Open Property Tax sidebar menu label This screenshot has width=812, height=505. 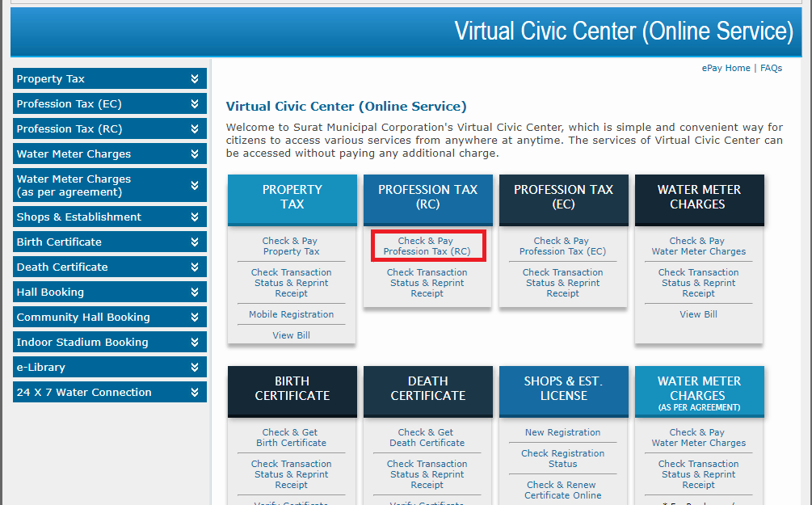(x=50, y=78)
